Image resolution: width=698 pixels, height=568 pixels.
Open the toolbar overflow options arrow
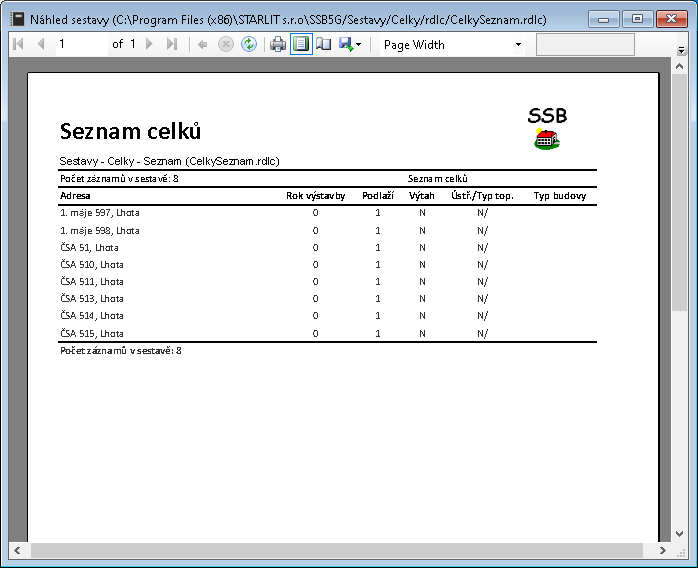[x=681, y=48]
